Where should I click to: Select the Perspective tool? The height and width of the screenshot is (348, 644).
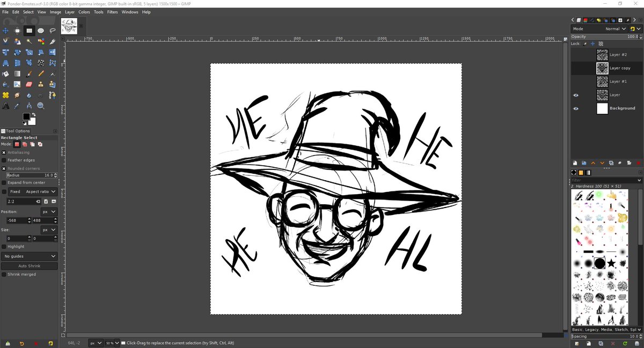[5, 63]
